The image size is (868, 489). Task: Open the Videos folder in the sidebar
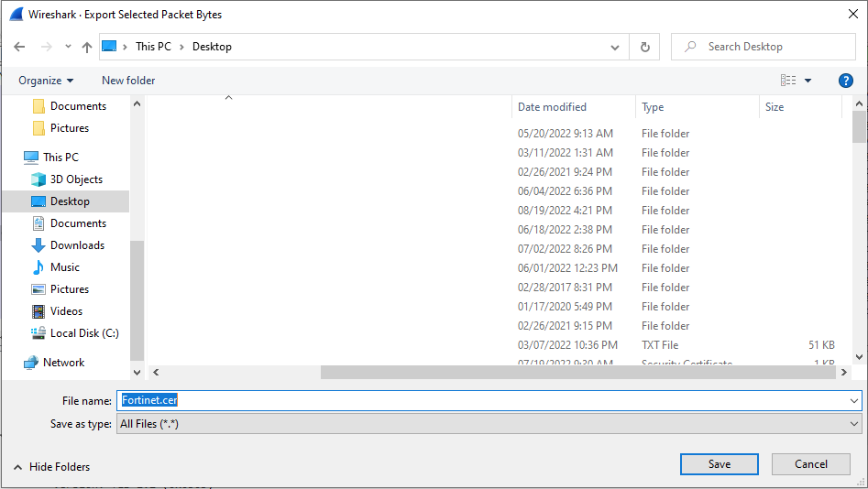pos(66,311)
